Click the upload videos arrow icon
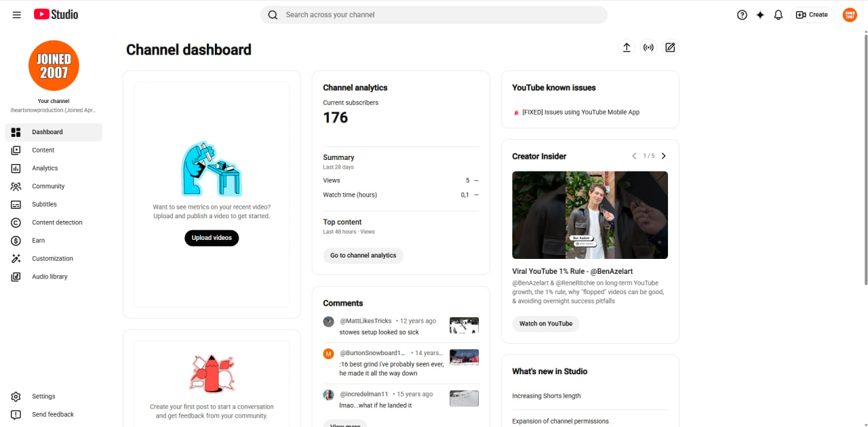 (627, 47)
